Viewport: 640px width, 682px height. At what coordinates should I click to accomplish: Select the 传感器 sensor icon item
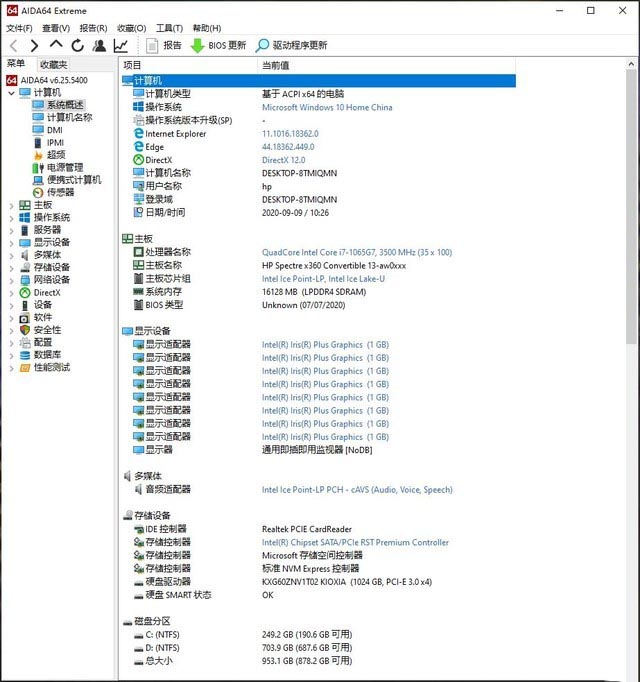(38, 192)
